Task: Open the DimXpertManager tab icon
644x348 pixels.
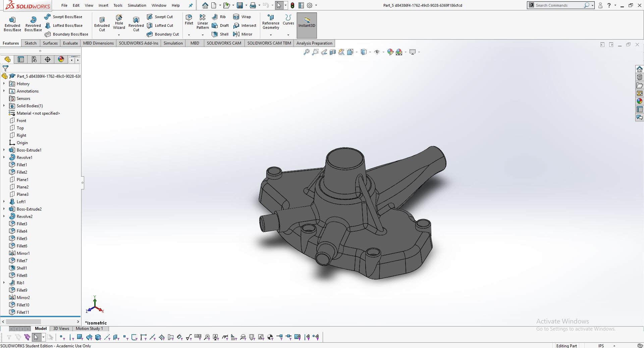Action: point(48,60)
